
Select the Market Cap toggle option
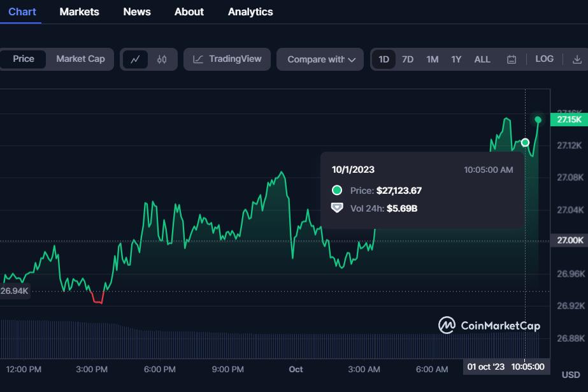[x=80, y=59]
